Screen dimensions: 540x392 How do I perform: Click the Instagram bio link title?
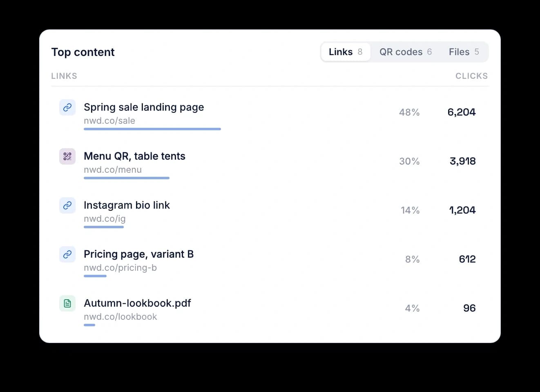tap(127, 205)
